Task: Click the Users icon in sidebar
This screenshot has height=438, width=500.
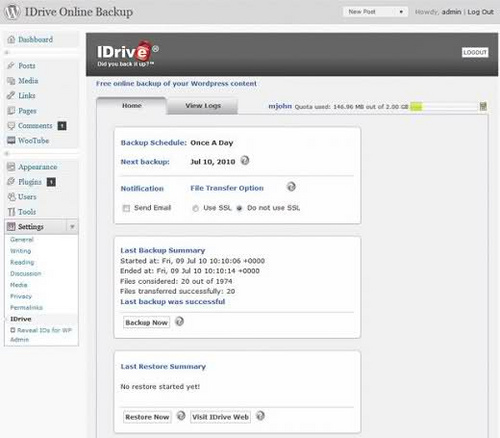Action: tap(11, 197)
